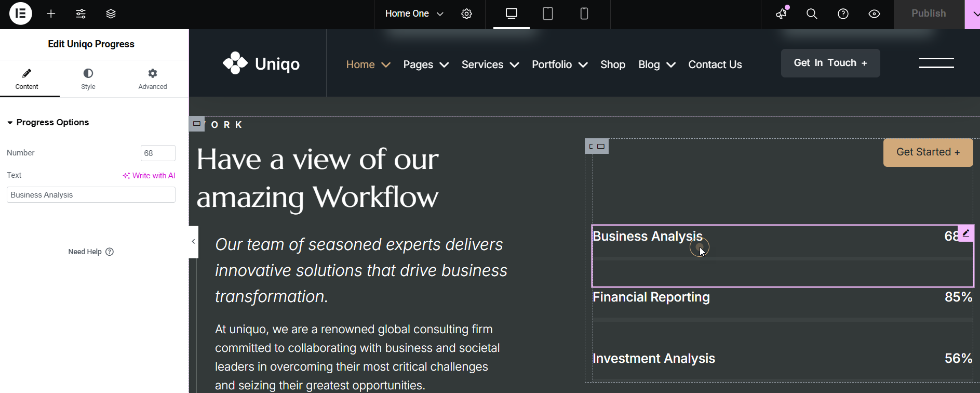
Task: Open the Add Element plus icon
Action: tap(51, 14)
